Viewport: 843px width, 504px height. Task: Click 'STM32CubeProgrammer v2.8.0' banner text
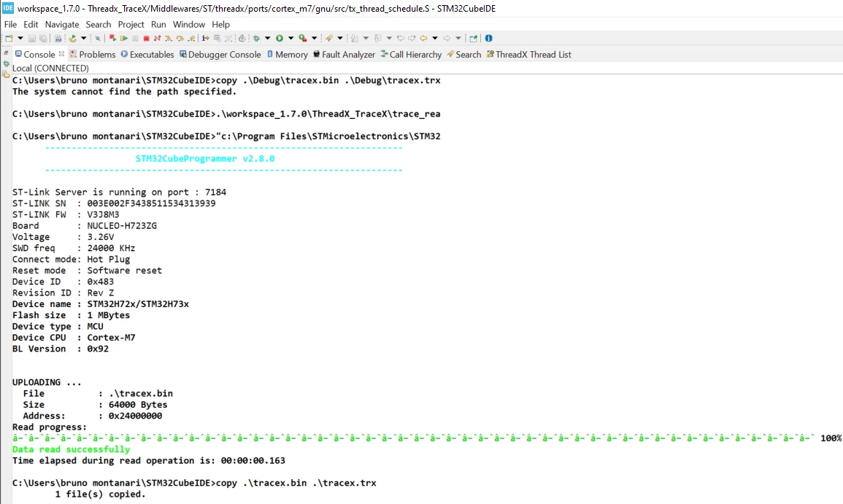[205, 158]
